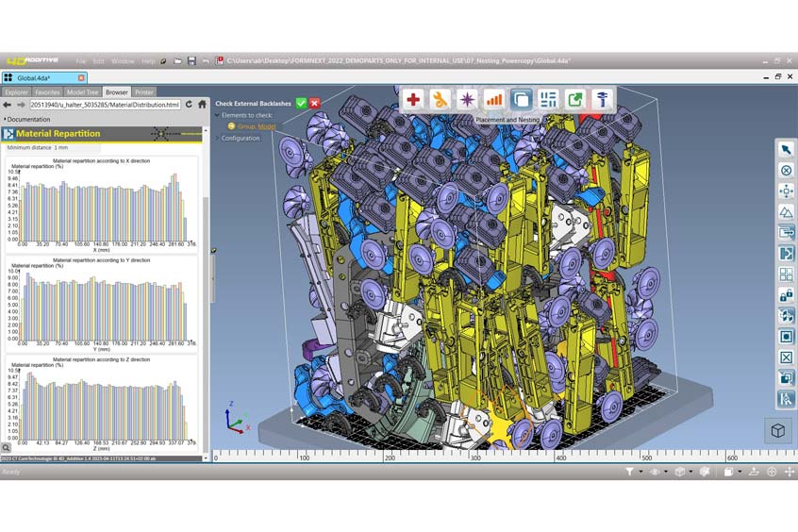Click the save floppy disk icon

click(191, 61)
